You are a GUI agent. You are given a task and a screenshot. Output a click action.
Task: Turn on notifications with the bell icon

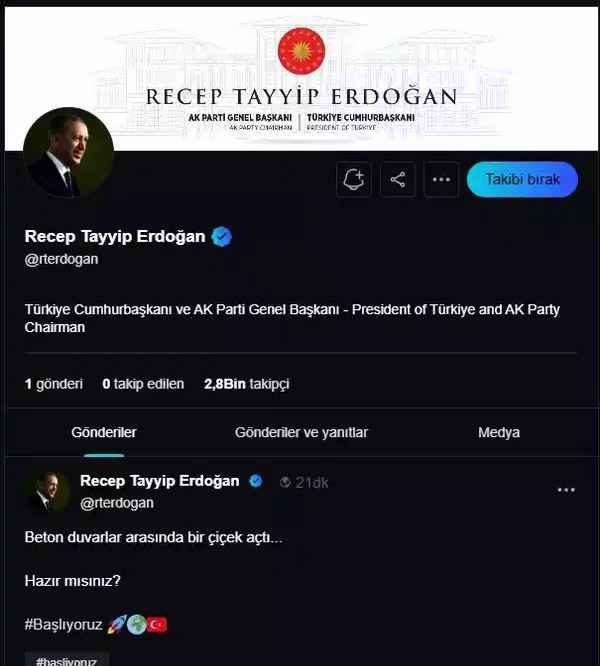point(354,180)
